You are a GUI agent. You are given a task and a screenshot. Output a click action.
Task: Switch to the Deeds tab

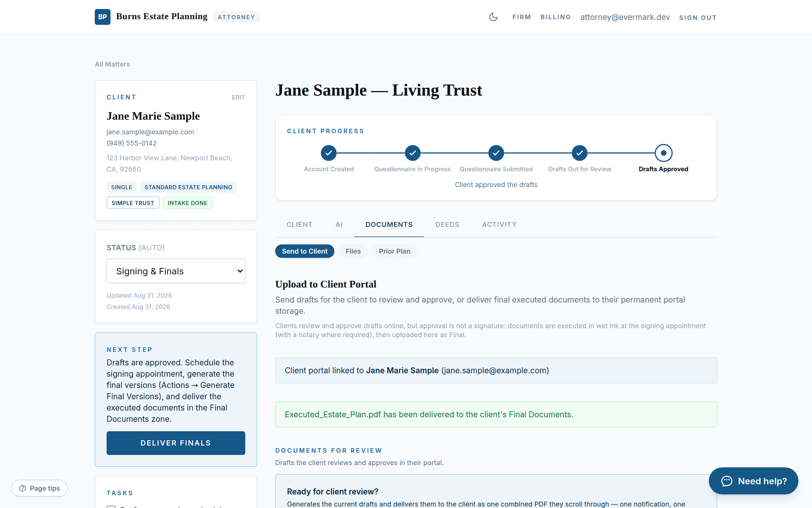[447, 225]
